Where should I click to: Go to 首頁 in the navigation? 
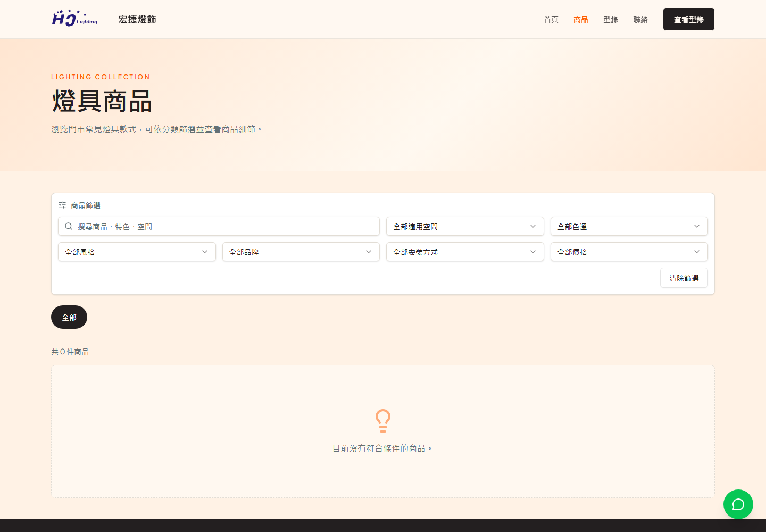coord(551,20)
